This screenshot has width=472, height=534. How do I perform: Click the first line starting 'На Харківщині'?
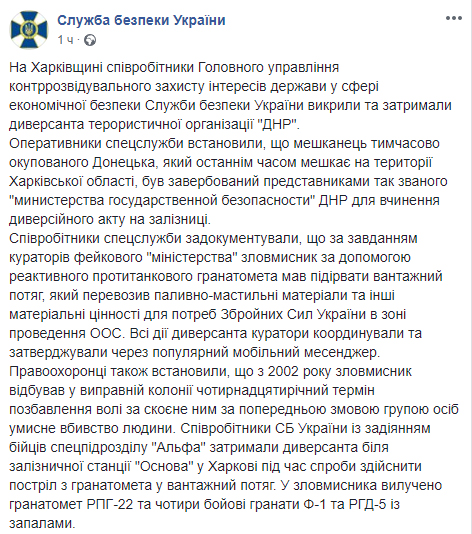[x=174, y=67]
